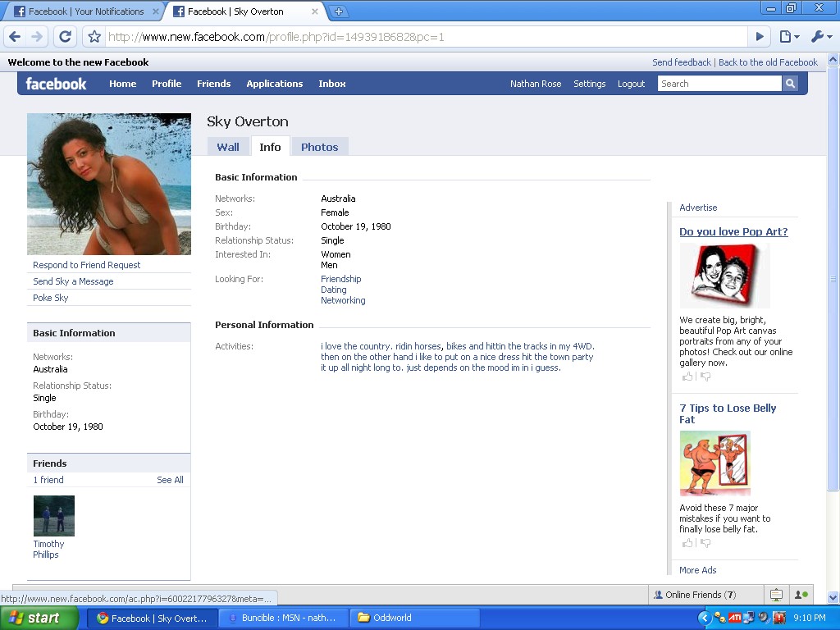Reload the current page
This screenshot has width=840, height=630.
66,36
